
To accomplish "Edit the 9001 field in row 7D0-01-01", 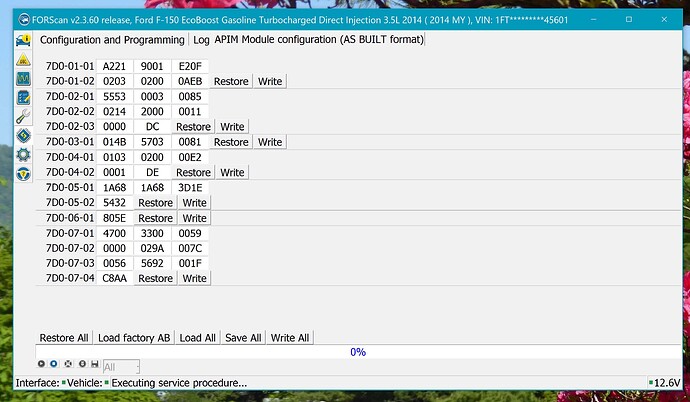I will pos(152,66).
